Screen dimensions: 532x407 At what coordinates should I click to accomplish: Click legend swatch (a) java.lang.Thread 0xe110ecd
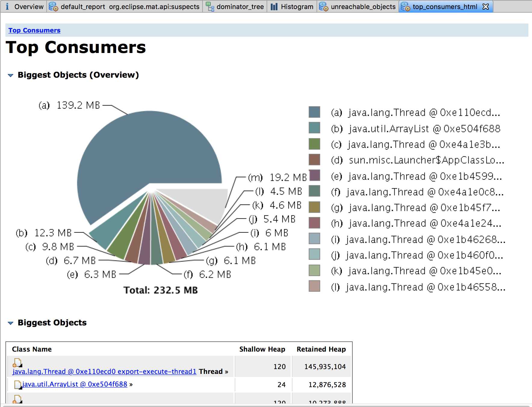(x=314, y=112)
